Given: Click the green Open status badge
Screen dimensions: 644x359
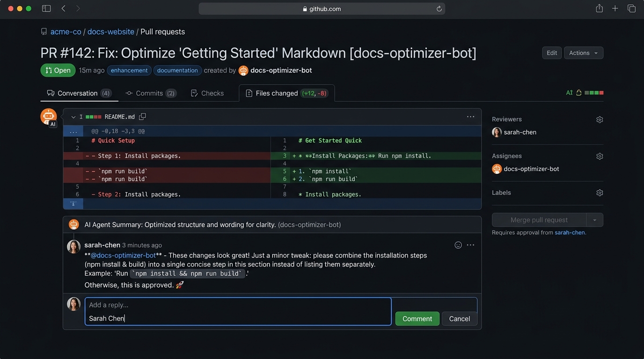Looking at the screenshot, I should [58, 71].
